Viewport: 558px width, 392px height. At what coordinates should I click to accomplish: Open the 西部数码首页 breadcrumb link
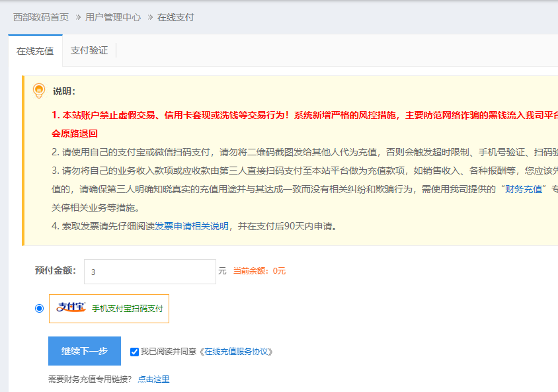pos(41,17)
